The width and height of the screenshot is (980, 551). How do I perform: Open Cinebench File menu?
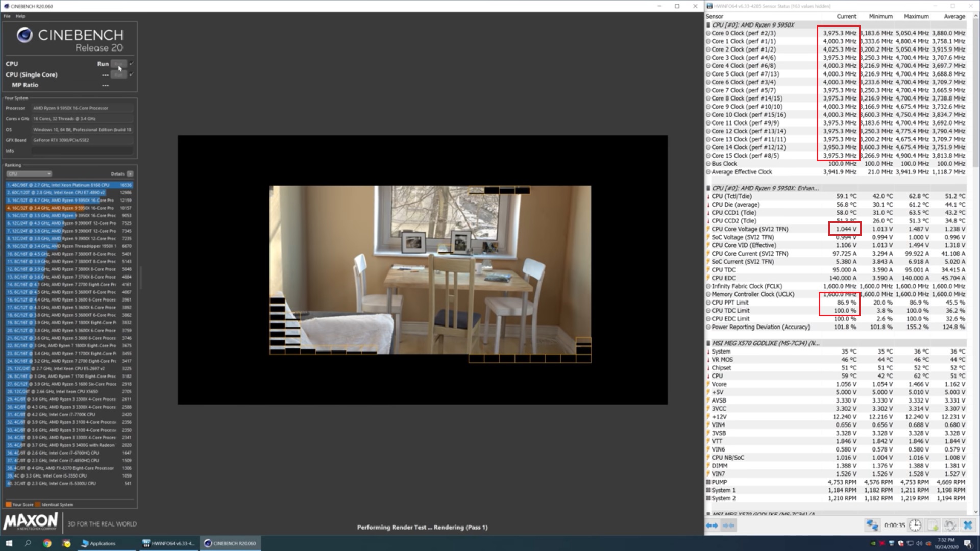[x=7, y=16]
